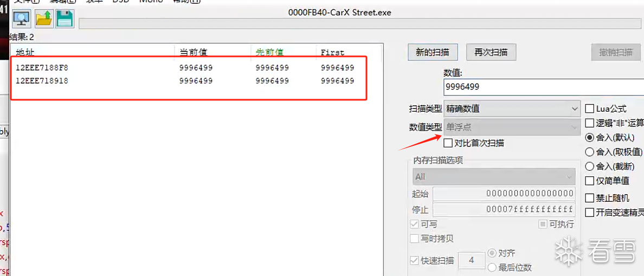Click the open folder load-table icon
644x276 pixels.
[43, 18]
